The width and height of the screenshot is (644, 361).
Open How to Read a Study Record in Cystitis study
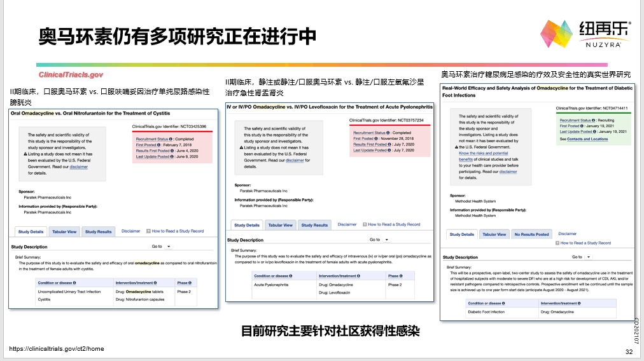pos(178,231)
